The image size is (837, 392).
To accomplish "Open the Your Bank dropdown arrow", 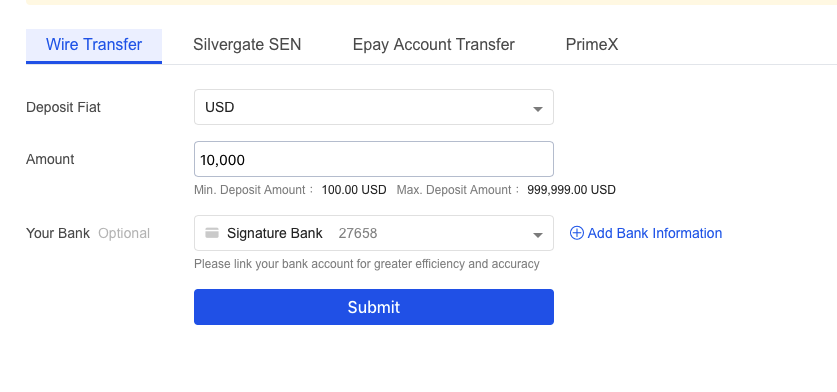I will point(538,235).
